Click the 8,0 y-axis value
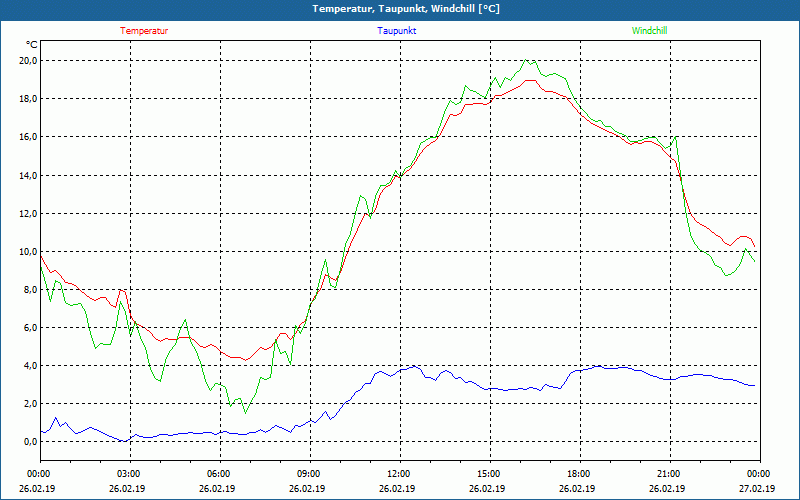 (x=31, y=290)
